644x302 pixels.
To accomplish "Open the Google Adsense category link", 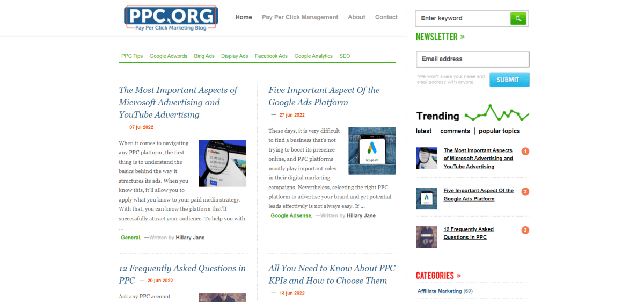I will [291, 215].
